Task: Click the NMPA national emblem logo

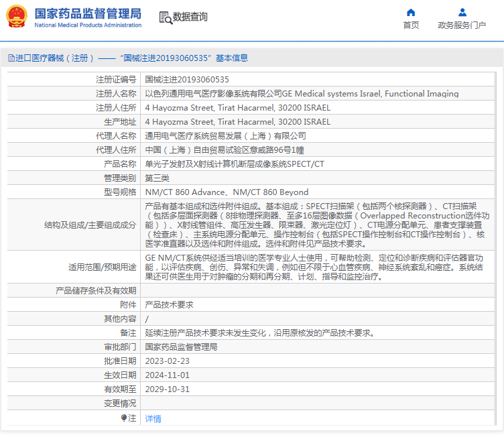Action: (17, 17)
